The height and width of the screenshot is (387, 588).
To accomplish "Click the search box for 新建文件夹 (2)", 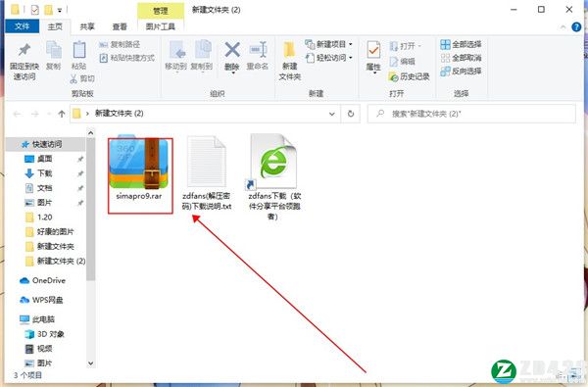I will point(471,114).
